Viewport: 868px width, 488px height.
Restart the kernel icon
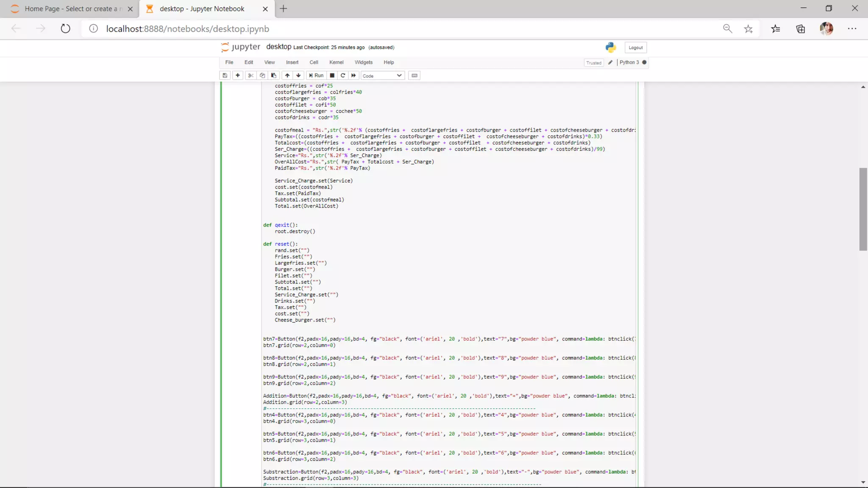(x=343, y=75)
